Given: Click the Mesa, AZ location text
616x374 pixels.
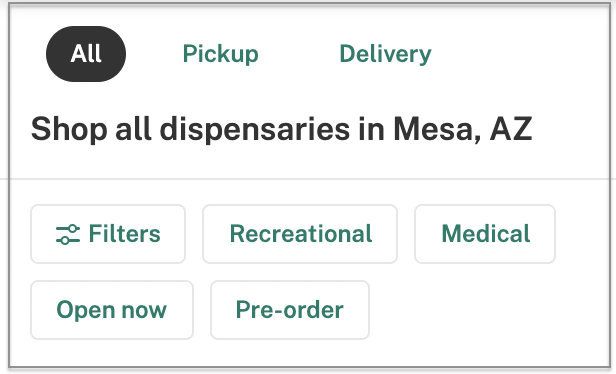Looking at the screenshot, I should (x=463, y=129).
